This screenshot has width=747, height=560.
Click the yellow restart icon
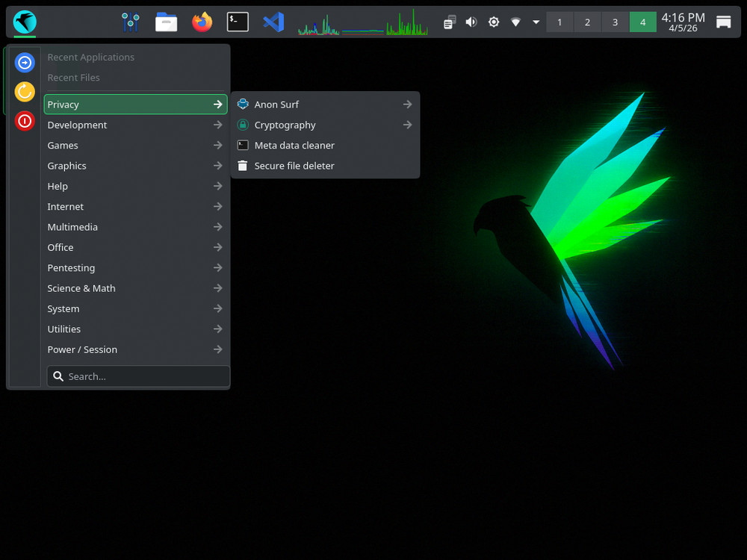point(25,92)
